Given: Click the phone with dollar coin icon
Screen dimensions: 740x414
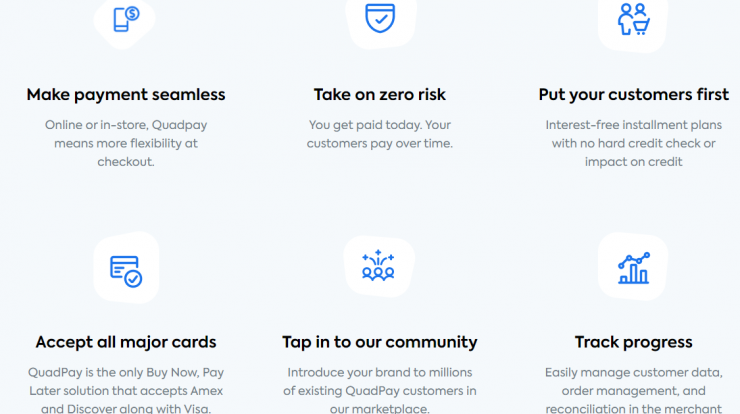Looking at the screenshot, I should pyautogui.click(x=126, y=19).
